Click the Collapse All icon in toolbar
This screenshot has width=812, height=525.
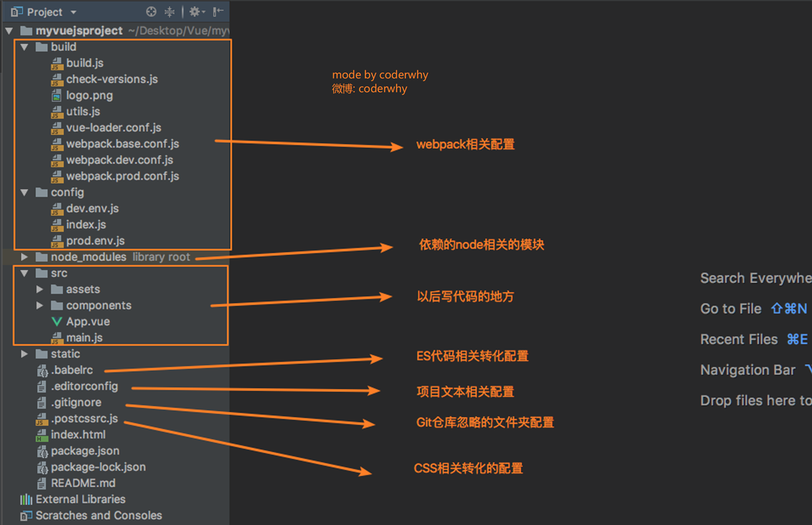pos(169,11)
